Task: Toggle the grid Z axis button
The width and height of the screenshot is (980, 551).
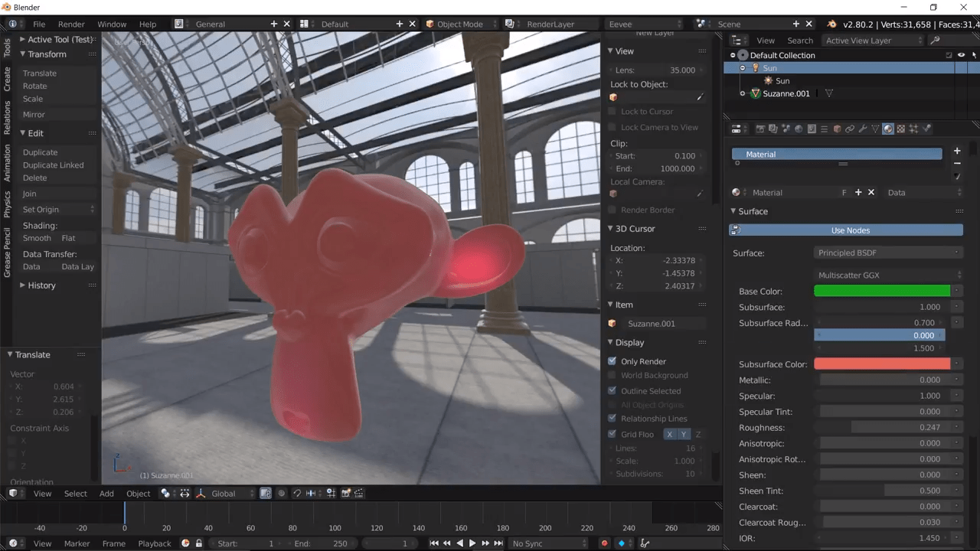Action: 697,434
